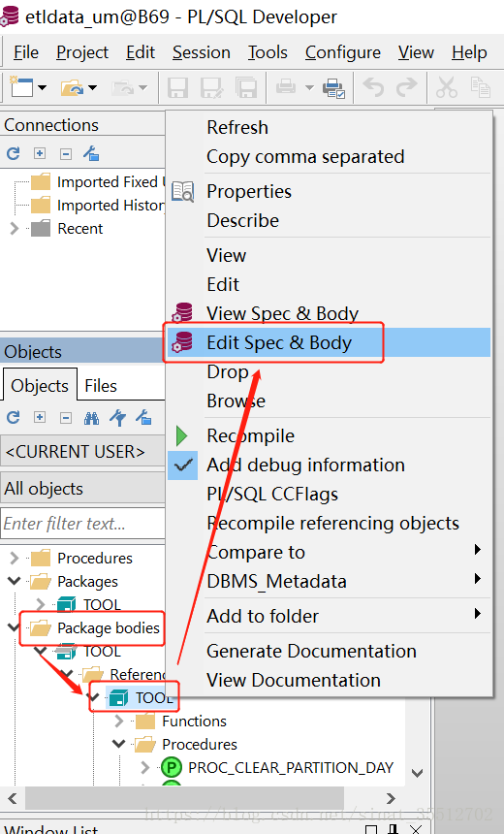Image resolution: width=504 pixels, height=834 pixels.
Task: Toggle Add debug information checkmark
Action: (183, 465)
